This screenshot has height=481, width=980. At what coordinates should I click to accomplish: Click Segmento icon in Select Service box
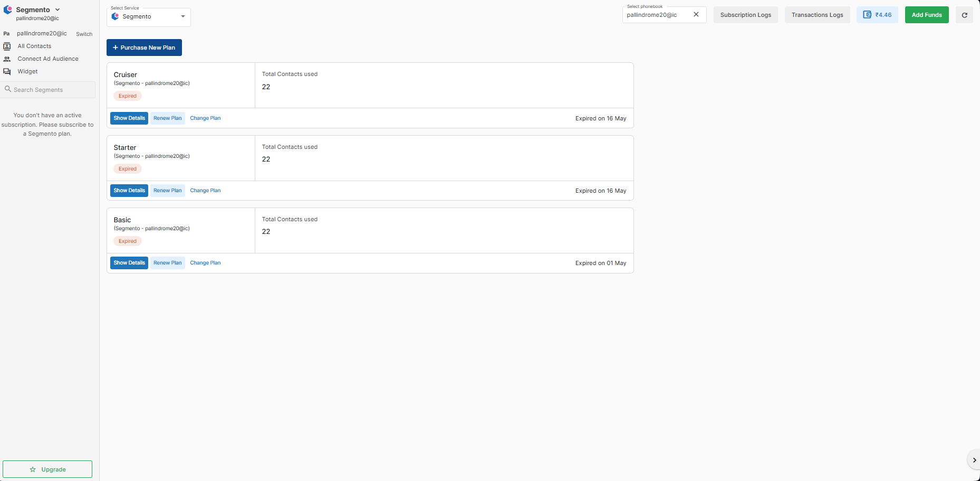pos(115,16)
